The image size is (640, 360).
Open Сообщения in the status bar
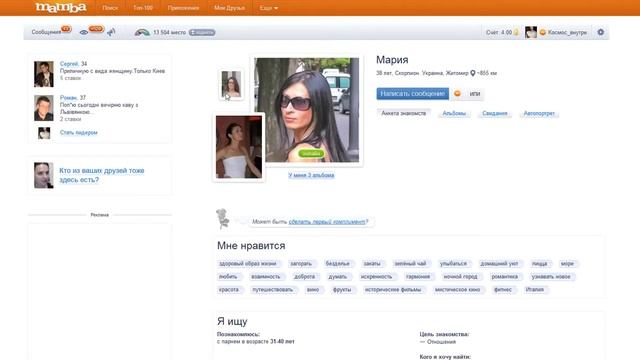tap(46, 32)
